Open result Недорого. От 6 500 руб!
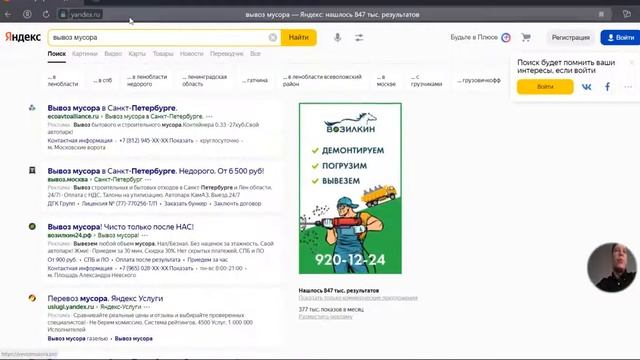 point(156,171)
